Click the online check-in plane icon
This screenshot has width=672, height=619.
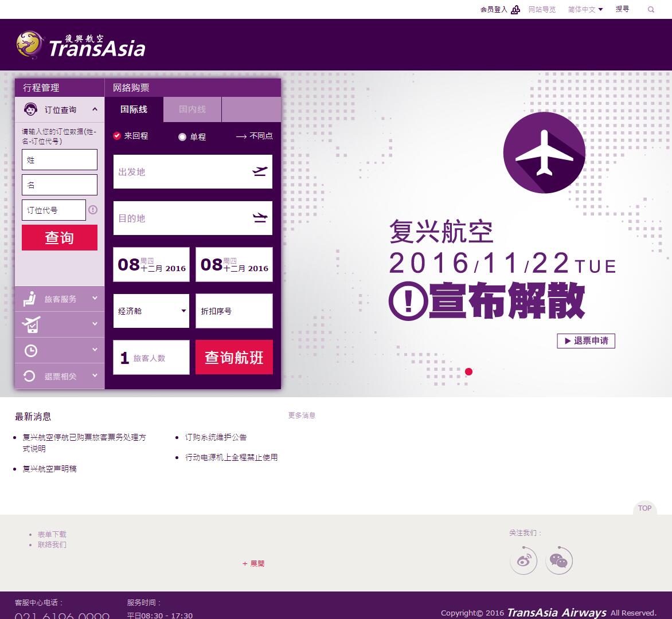pos(31,325)
